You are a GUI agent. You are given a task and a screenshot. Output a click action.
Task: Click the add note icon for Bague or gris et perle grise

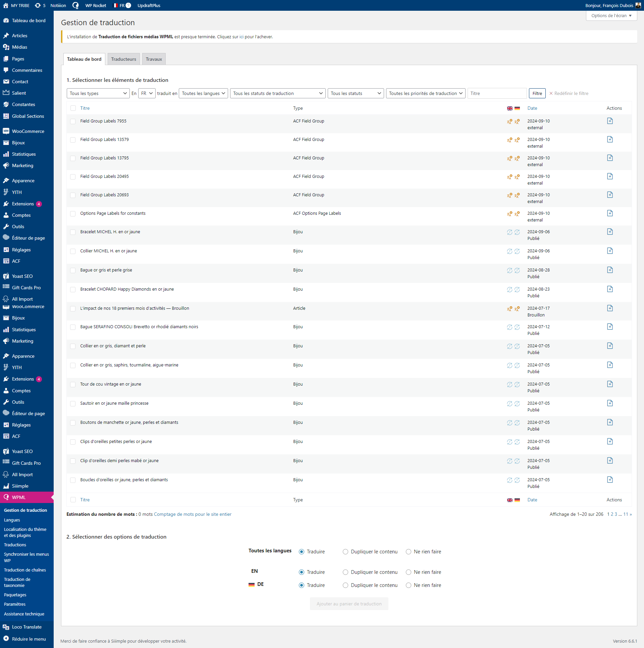coord(610,270)
